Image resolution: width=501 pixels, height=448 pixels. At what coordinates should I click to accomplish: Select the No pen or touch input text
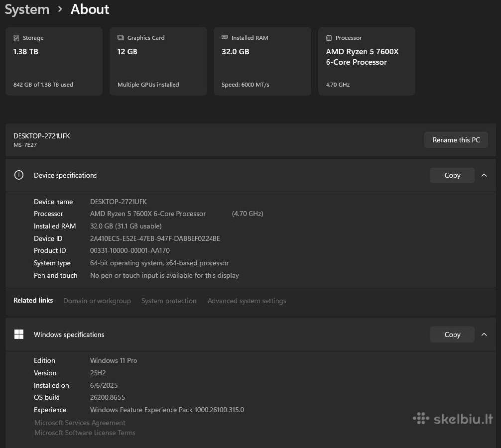[x=164, y=275]
